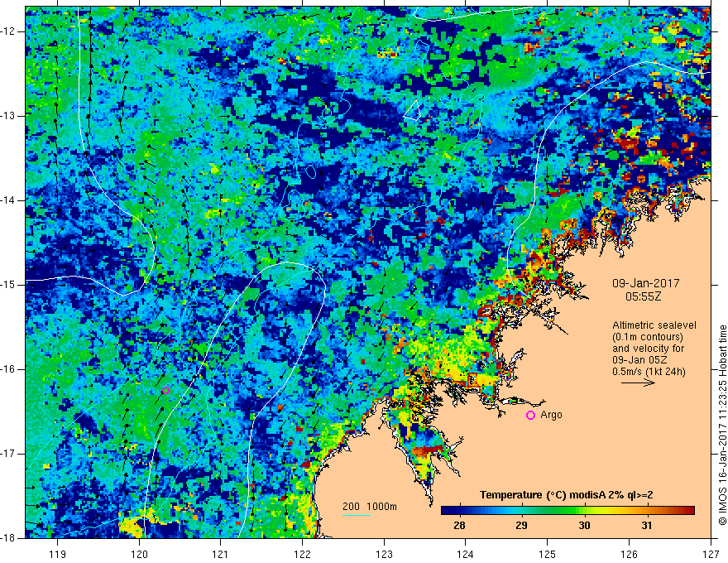Click the longitude label '127'
Viewport: 728px width, 563px height.
tap(711, 554)
